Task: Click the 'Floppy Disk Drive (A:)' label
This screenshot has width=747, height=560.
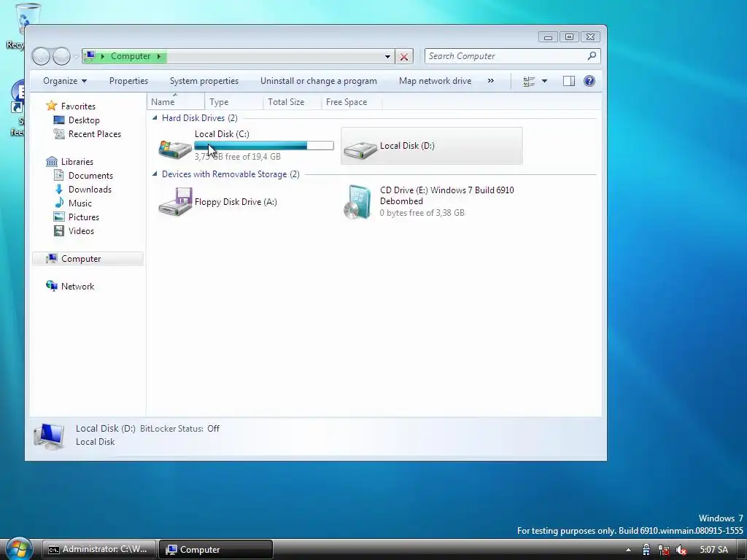Action: click(x=236, y=202)
